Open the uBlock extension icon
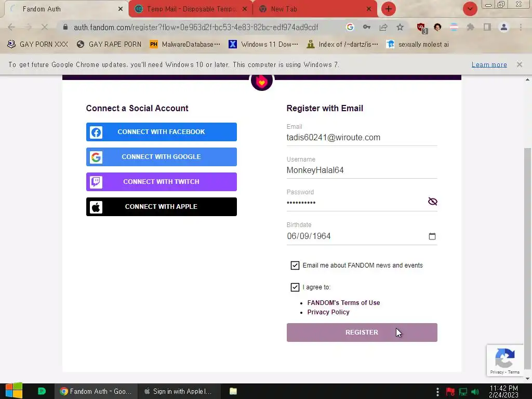Screen dimensions: 532x399 422,28
